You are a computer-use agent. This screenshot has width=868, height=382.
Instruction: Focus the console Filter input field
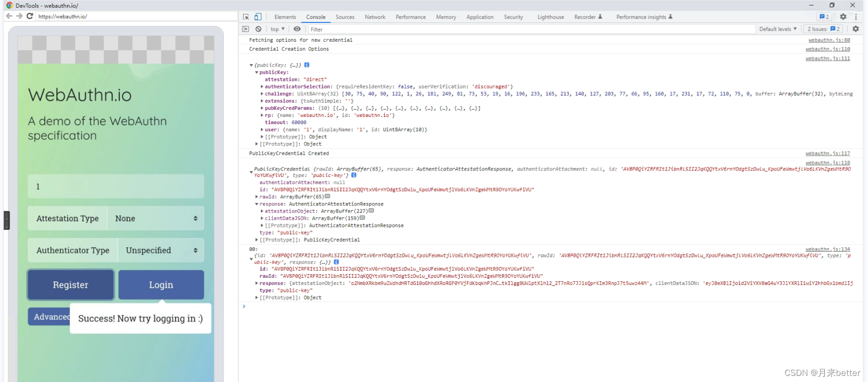(x=531, y=29)
